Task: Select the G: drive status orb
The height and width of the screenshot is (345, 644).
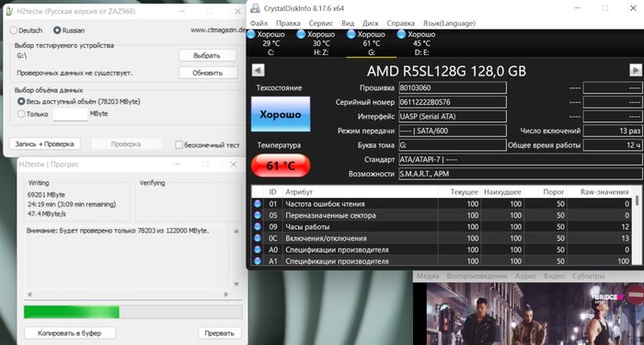Action: [x=351, y=35]
